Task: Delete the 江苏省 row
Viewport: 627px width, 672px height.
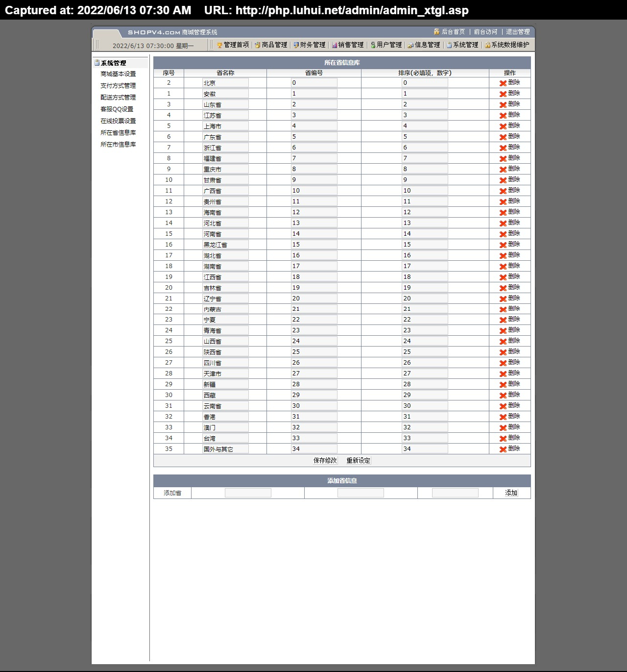Action: click(x=509, y=115)
